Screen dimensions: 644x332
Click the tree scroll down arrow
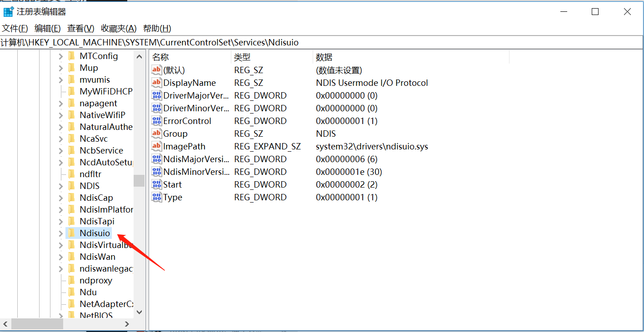click(139, 312)
